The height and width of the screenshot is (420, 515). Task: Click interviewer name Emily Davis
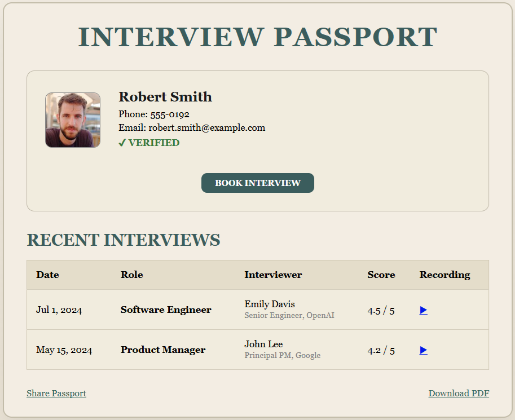pyautogui.click(x=270, y=304)
